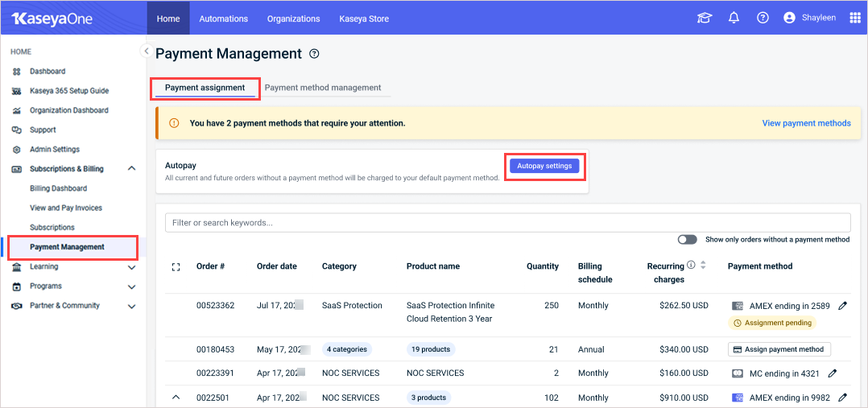Open Automations top navigation tab

pyautogui.click(x=224, y=19)
